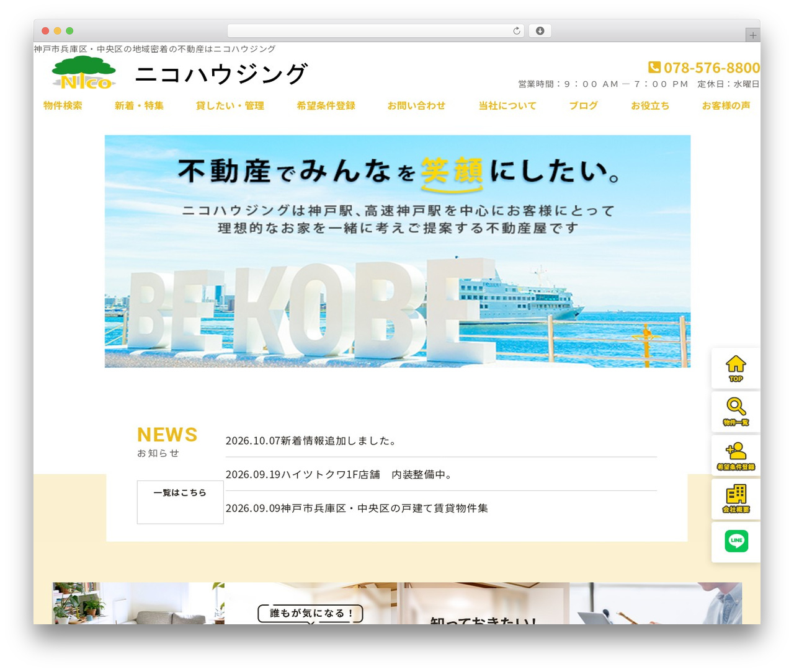Click the TOP house icon in side panel
Viewport: 794px width, 672px height.
pos(736,368)
